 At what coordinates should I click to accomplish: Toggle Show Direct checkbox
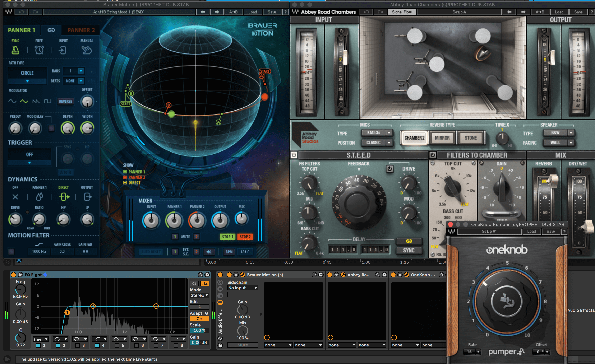pos(125,183)
